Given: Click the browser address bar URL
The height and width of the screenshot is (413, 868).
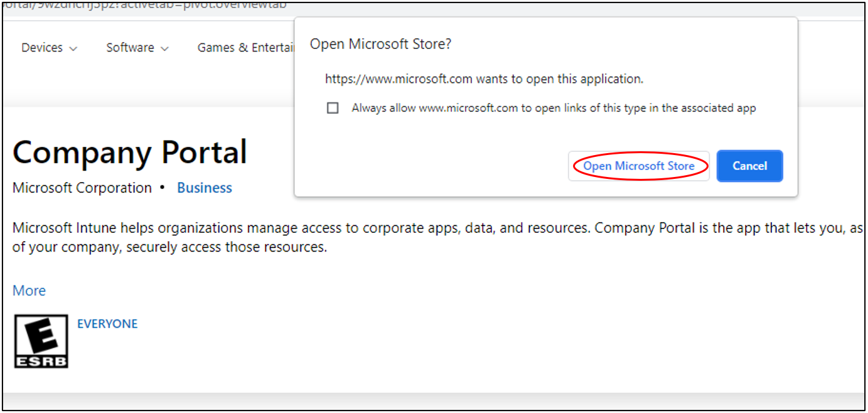Looking at the screenshot, I should click(x=144, y=5).
